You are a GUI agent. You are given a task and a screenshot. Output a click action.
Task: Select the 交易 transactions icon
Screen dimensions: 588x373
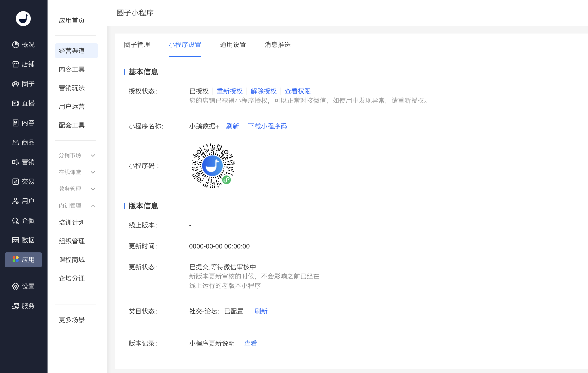click(x=24, y=181)
